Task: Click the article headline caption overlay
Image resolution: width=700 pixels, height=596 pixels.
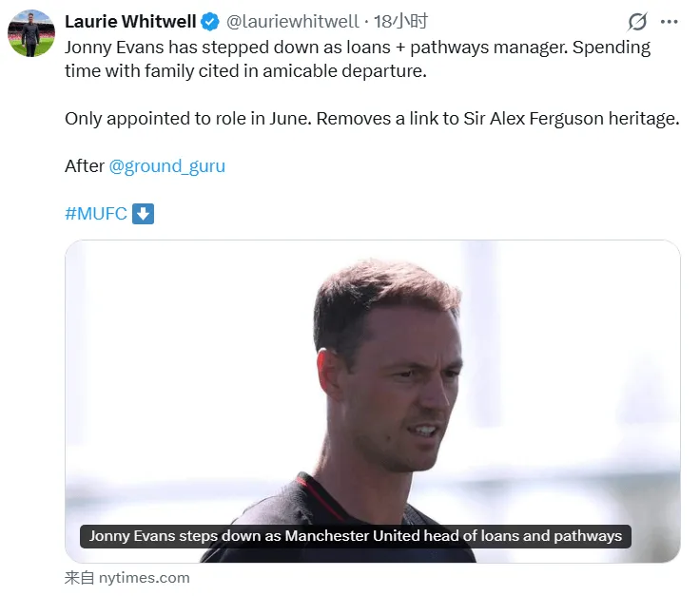Action: tap(355, 536)
